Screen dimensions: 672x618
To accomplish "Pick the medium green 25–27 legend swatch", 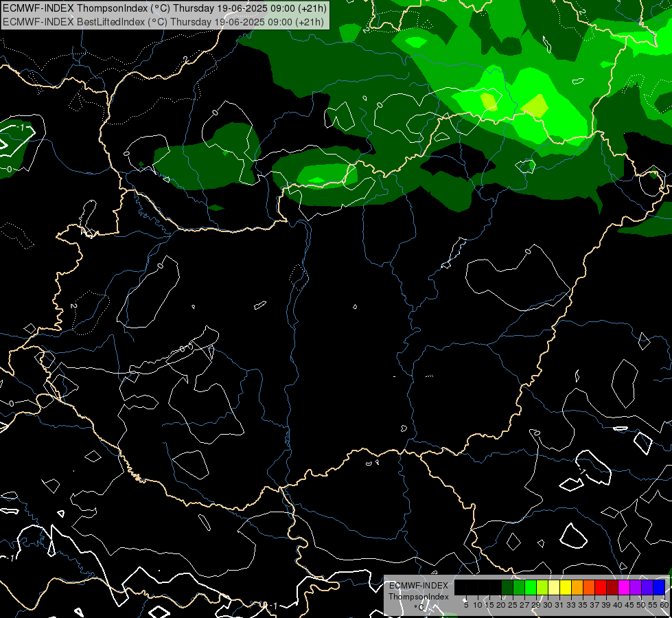I will click(519, 587).
